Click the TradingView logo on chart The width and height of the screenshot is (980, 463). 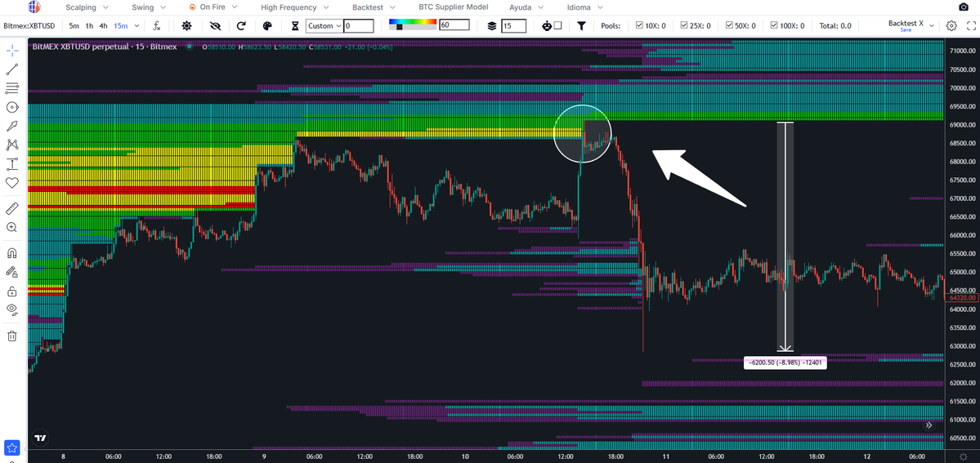click(41, 439)
